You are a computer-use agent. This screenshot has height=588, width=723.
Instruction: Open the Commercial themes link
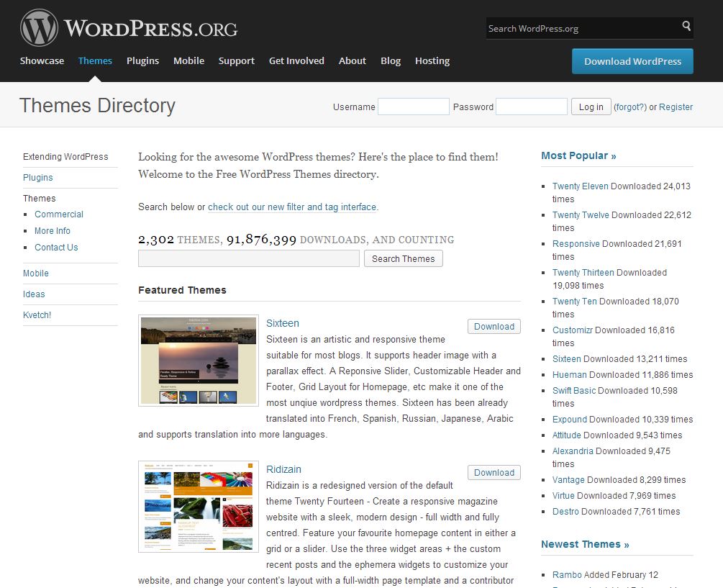(58, 214)
